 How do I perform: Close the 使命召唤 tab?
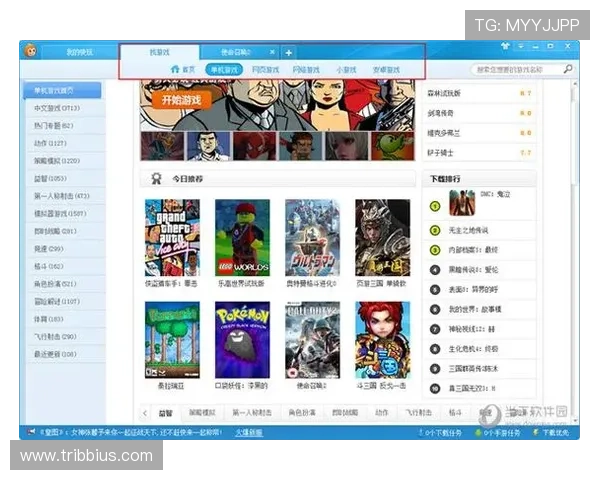tap(272, 52)
